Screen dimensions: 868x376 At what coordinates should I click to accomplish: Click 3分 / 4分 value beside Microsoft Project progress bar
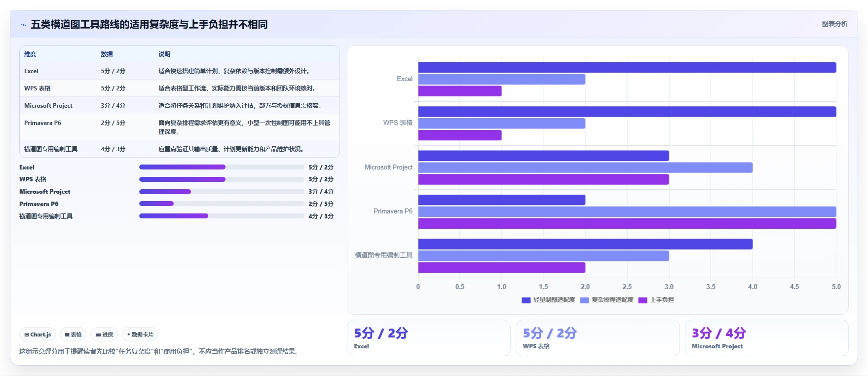point(321,192)
